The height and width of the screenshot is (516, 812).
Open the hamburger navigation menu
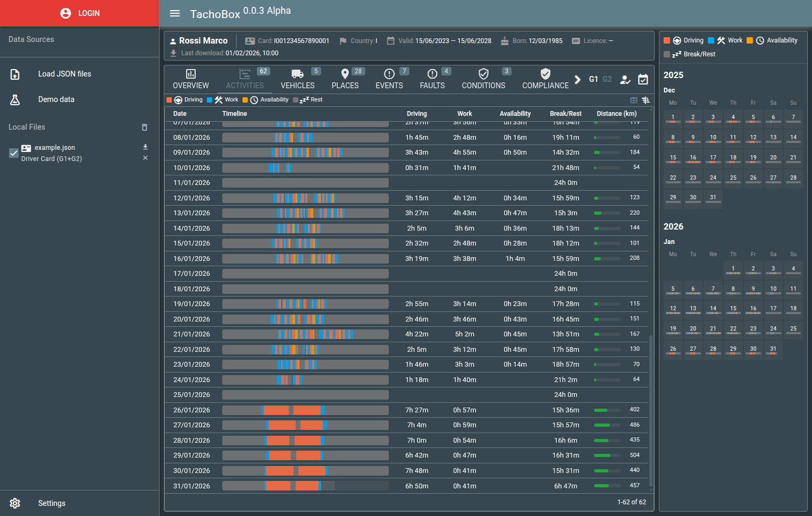[x=174, y=14]
